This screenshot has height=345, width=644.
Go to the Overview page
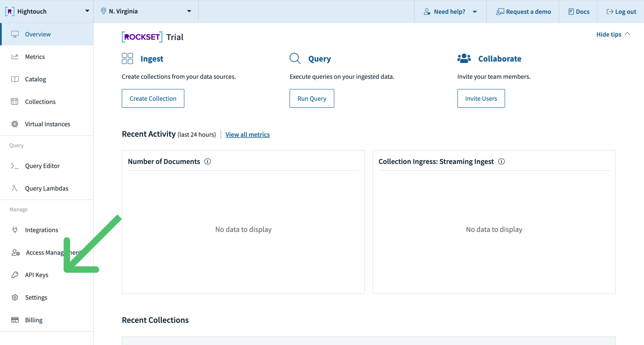coord(47,34)
